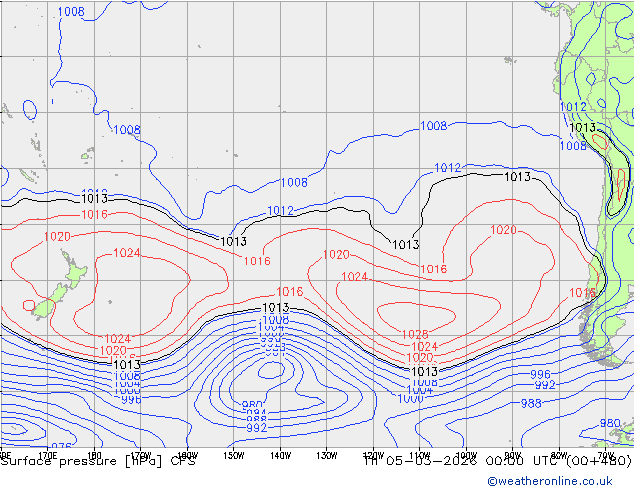Screen dimensions: 634x490
Task: Click the 1028 hPa isobar label
Action: click(x=415, y=334)
